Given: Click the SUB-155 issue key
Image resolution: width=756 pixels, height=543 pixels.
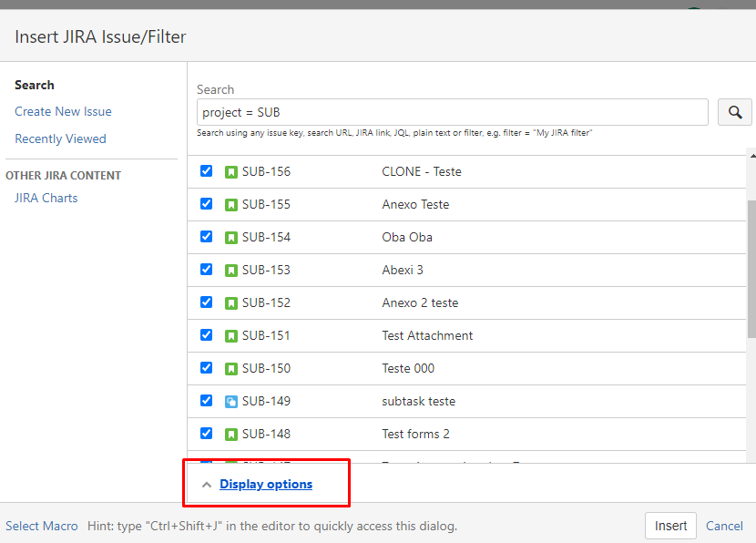Looking at the screenshot, I should click(x=266, y=204).
